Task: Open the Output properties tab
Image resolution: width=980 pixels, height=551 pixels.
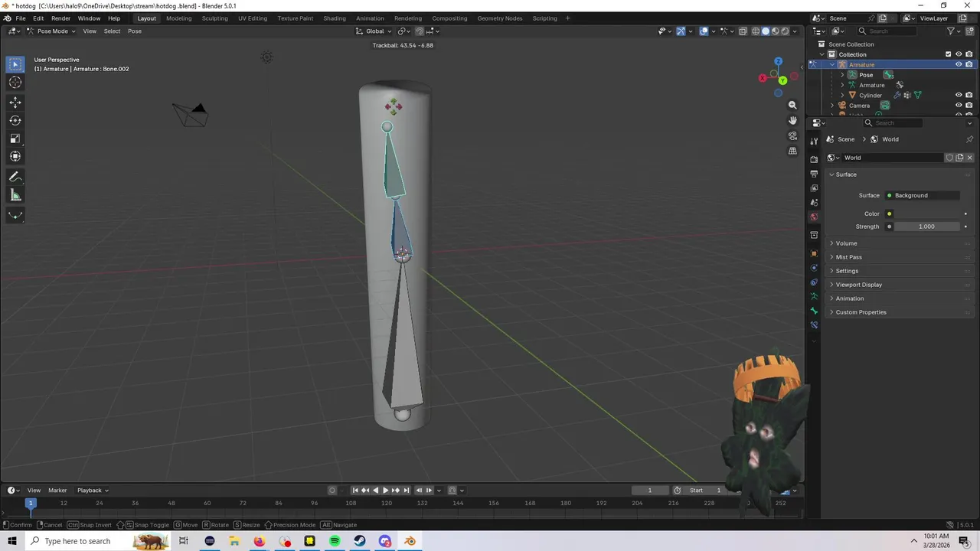Action: click(814, 174)
